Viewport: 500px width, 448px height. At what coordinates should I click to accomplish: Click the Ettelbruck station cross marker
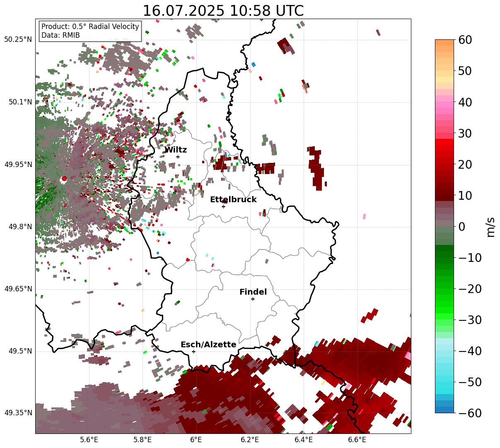tap(223, 206)
